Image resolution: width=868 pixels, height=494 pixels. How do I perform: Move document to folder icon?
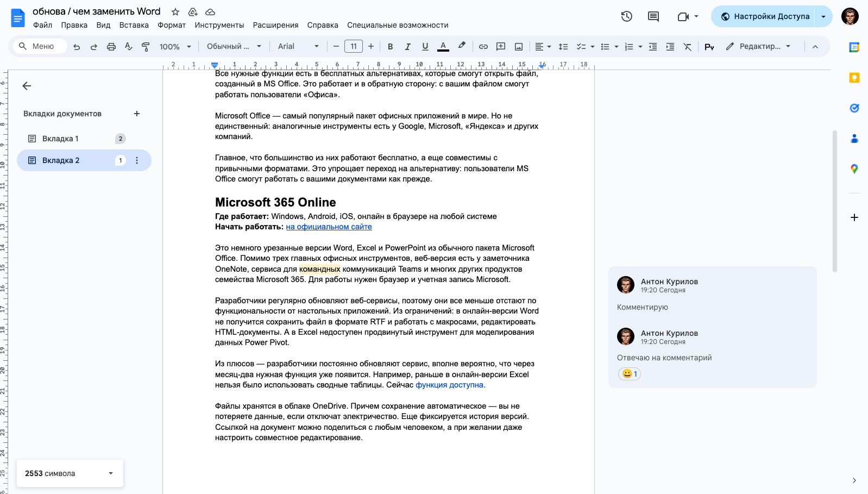point(193,12)
